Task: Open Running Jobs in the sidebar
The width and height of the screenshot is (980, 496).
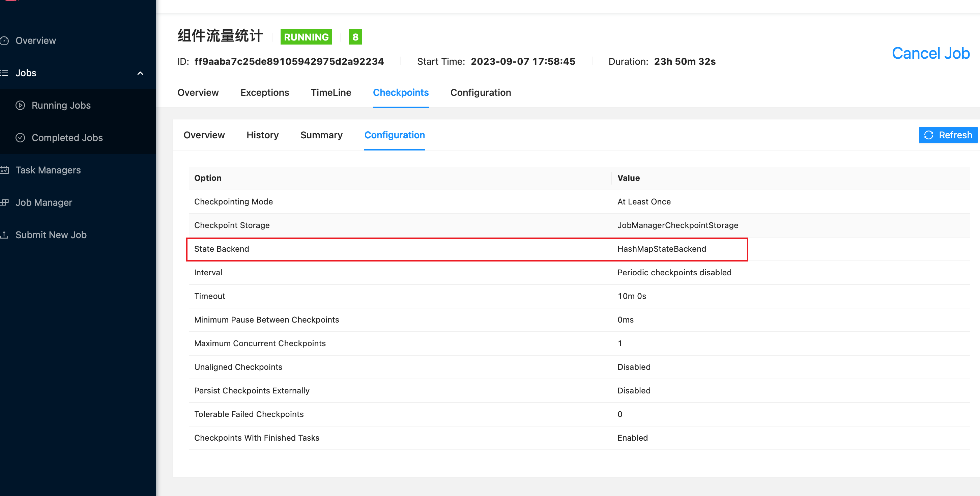Action: [61, 106]
